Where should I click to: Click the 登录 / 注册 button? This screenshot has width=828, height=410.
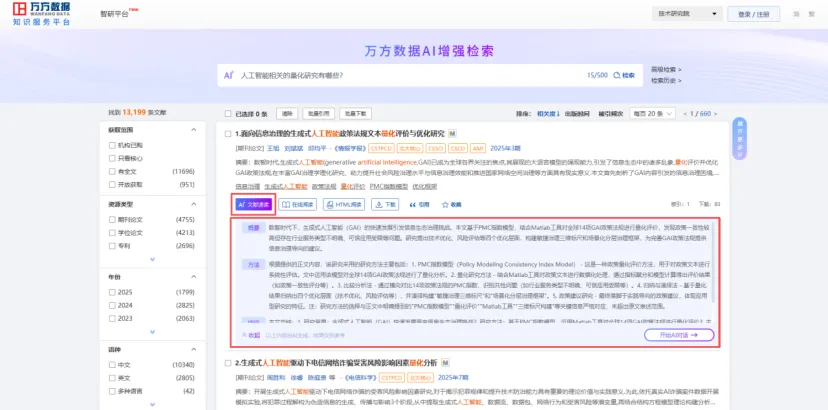tap(753, 14)
